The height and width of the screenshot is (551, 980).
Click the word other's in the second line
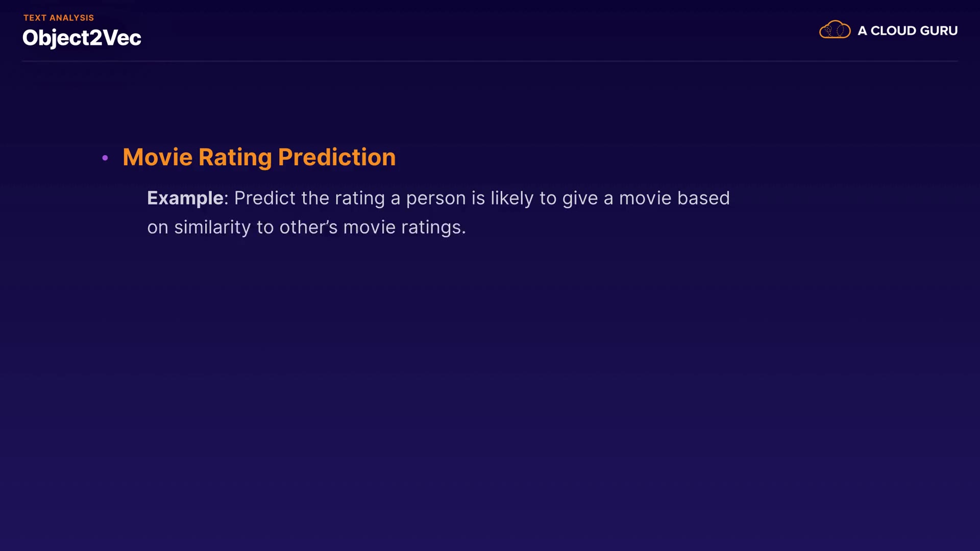pos(308,227)
